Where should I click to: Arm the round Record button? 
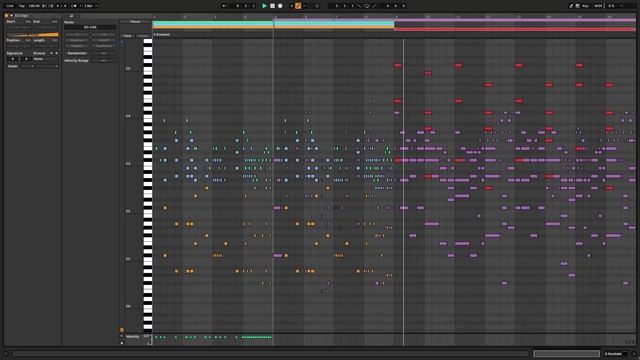[280, 6]
